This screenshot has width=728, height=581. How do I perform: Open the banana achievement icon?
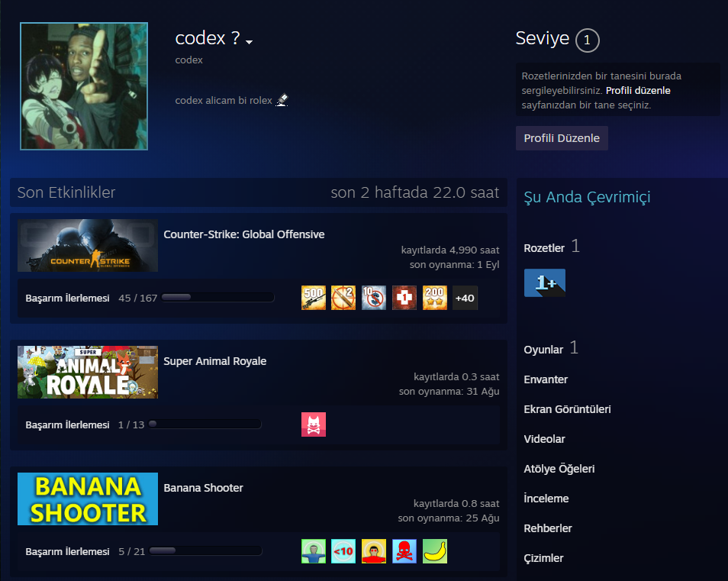[434, 551]
